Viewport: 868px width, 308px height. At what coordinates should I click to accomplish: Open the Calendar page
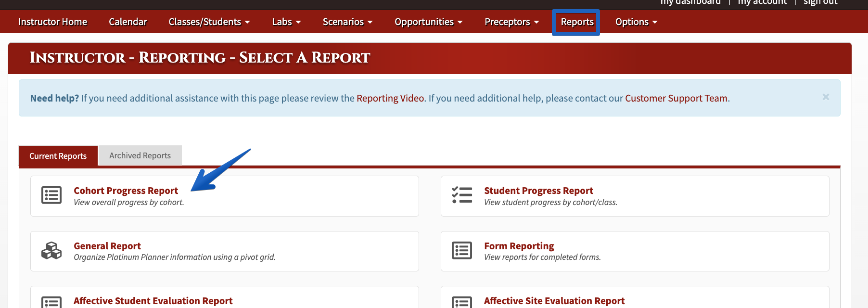click(x=128, y=22)
